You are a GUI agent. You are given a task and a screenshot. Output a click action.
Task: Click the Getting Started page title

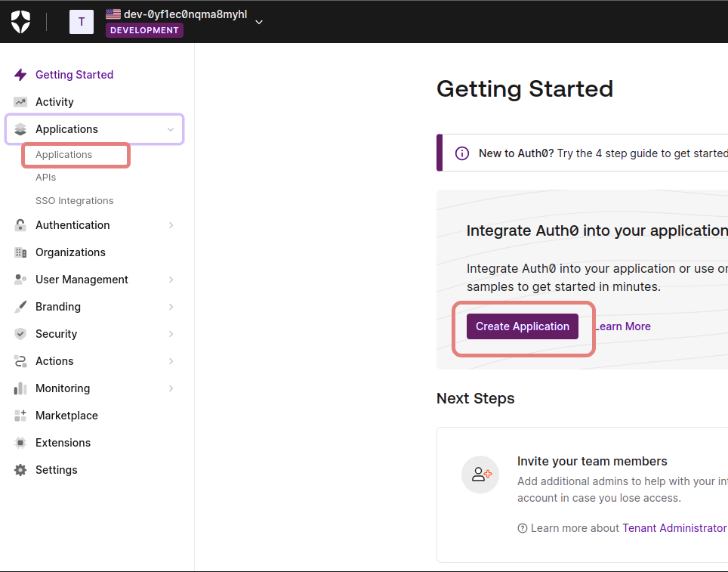525,89
